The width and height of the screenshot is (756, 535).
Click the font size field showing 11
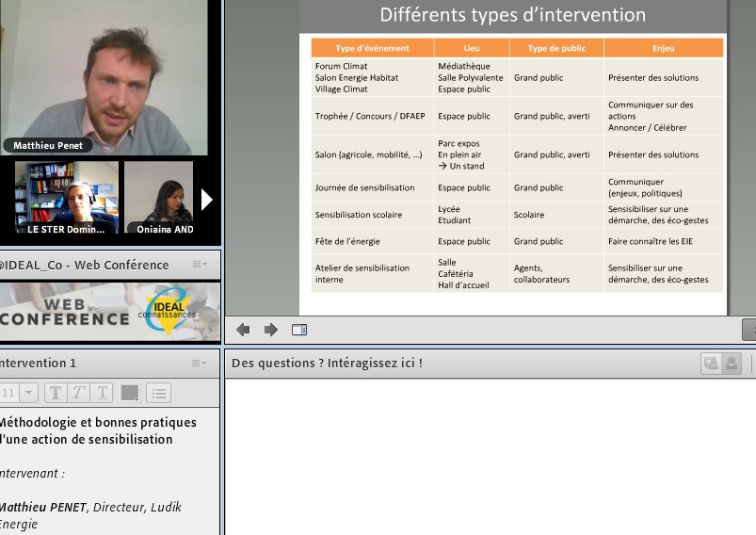tap(8, 393)
